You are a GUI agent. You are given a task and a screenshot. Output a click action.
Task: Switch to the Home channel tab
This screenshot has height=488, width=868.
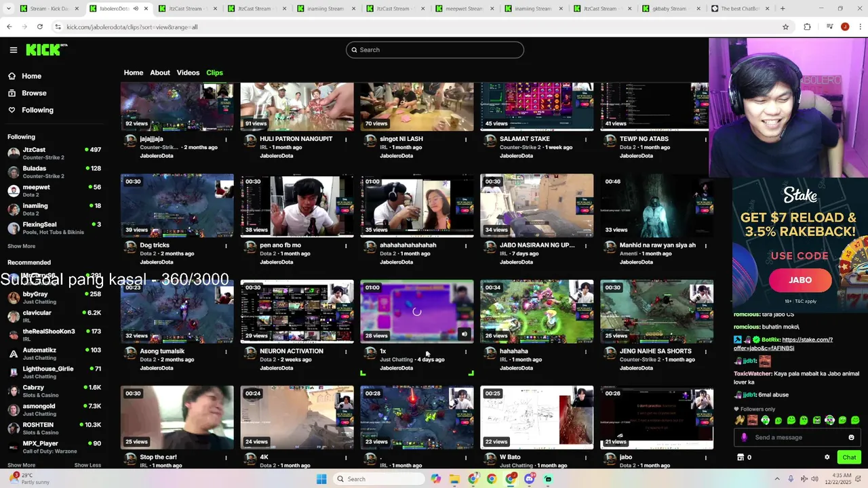pyautogui.click(x=134, y=73)
